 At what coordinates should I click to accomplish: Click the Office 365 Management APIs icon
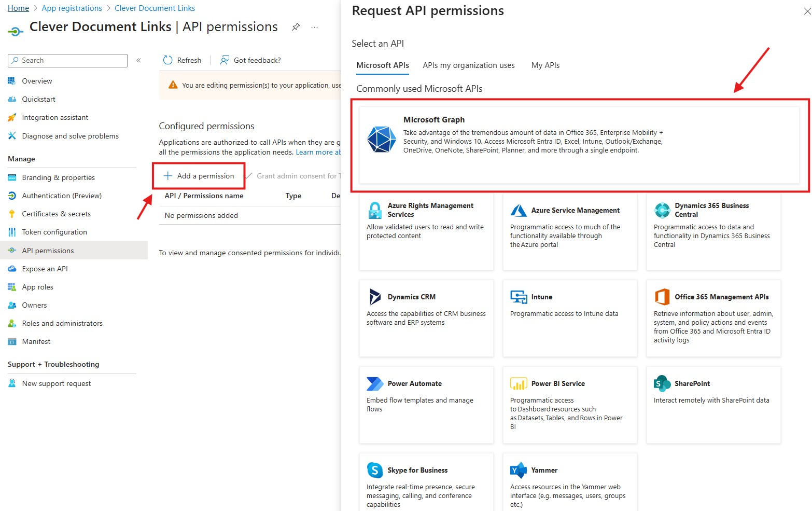click(662, 297)
